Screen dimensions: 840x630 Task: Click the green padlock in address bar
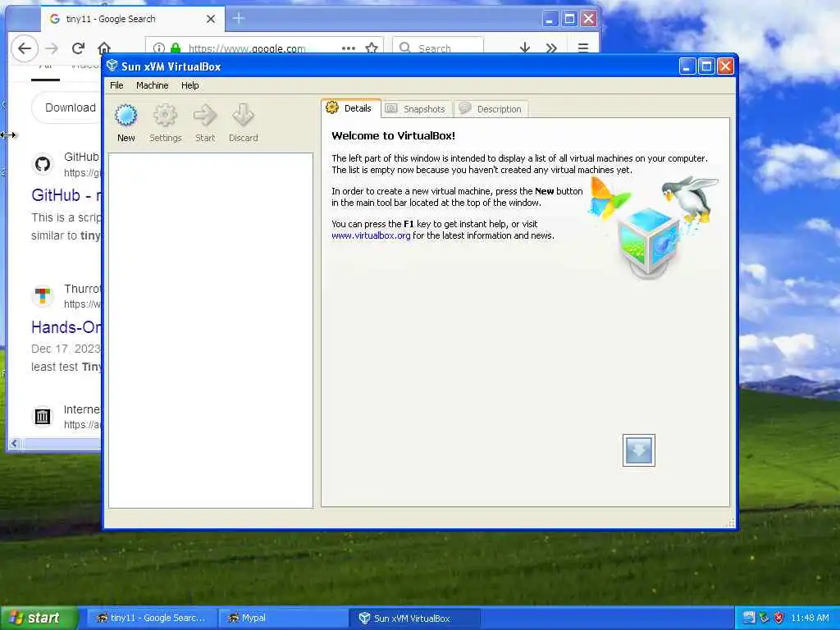(176, 48)
